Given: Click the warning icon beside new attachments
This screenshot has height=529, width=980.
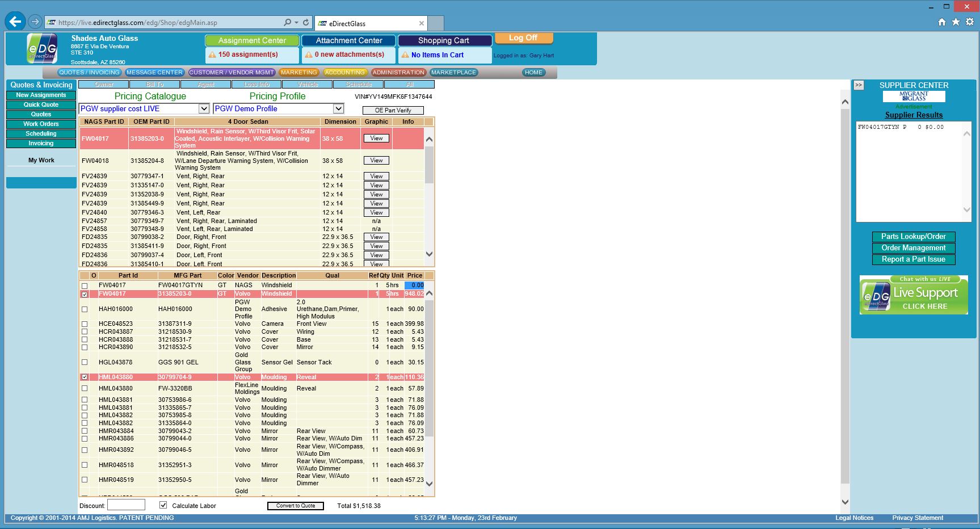Looking at the screenshot, I should click(309, 55).
